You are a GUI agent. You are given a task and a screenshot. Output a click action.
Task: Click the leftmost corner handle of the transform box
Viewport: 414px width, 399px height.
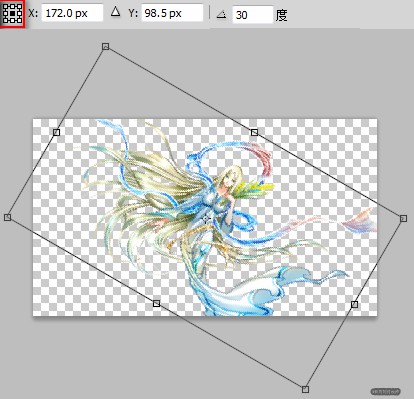coord(8,217)
